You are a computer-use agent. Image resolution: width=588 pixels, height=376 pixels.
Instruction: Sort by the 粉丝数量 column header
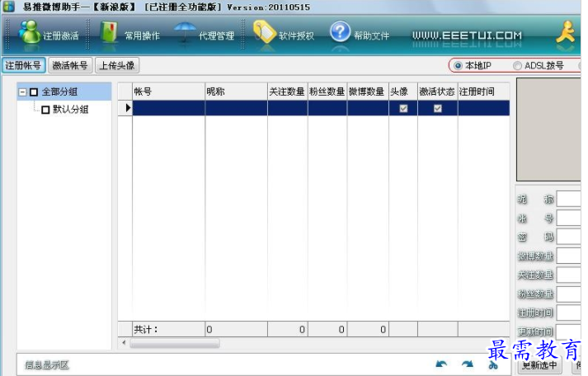[x=327, y=92]
